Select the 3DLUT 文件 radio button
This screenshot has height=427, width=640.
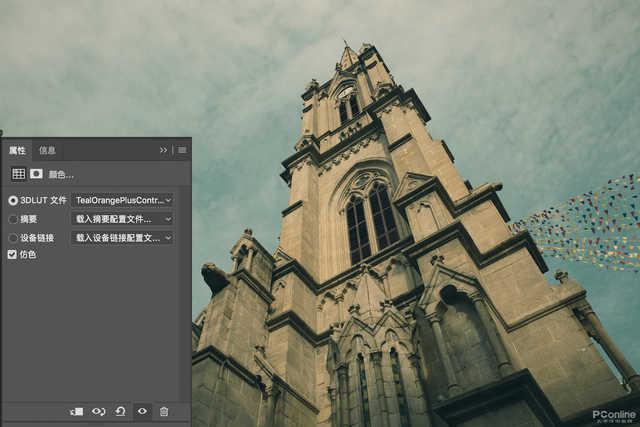point(13,200)
